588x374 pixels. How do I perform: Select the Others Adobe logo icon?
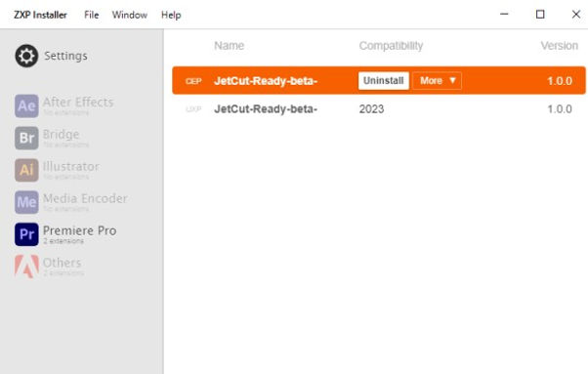26,266
